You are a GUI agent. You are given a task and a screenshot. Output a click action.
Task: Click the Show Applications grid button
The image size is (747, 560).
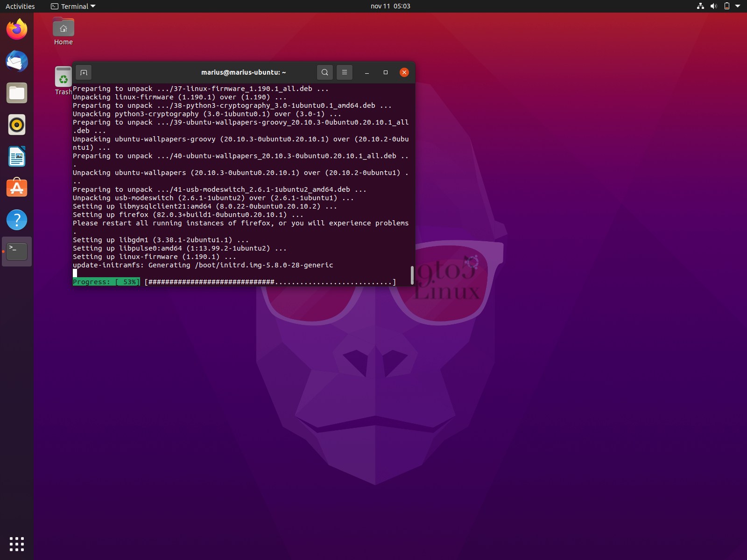[17, 544]
